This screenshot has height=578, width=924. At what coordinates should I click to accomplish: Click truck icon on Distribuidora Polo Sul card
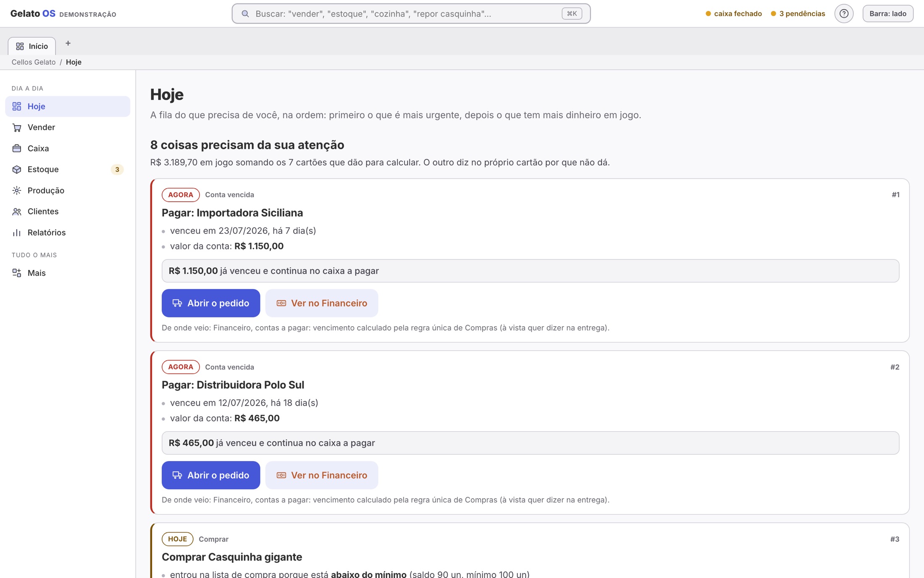click(x=177, y=475)
